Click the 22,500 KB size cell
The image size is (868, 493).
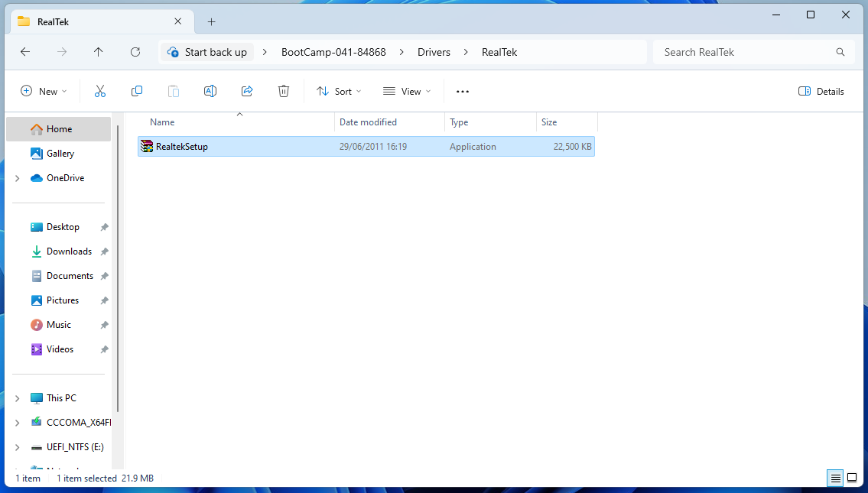pyautogui.click(x=572, y=147)
